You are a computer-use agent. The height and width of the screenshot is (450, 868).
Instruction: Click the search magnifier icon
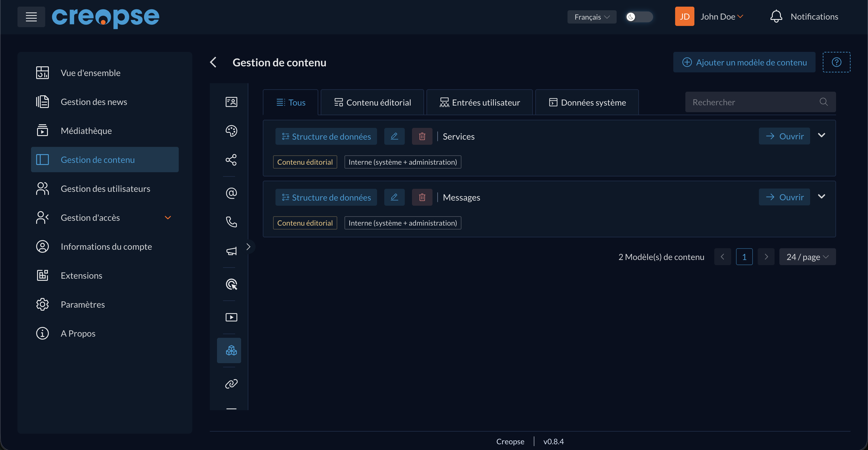[x=823, y=102]
